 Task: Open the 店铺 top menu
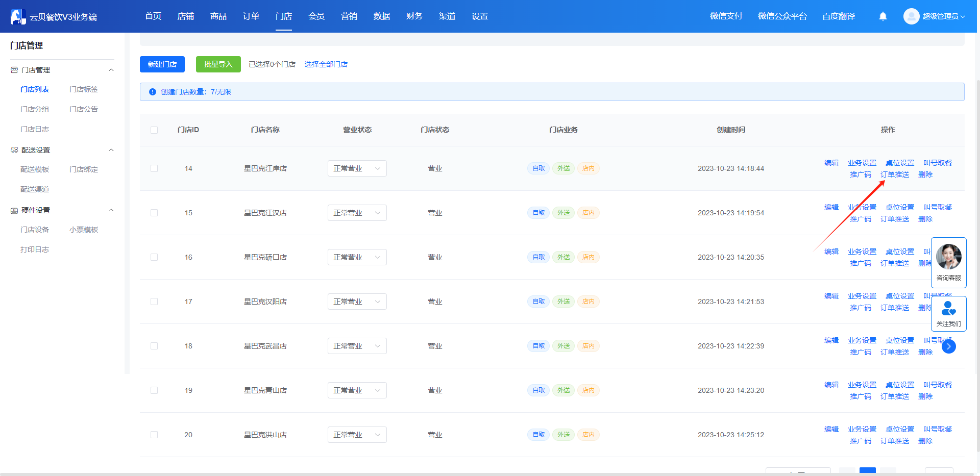186,16
